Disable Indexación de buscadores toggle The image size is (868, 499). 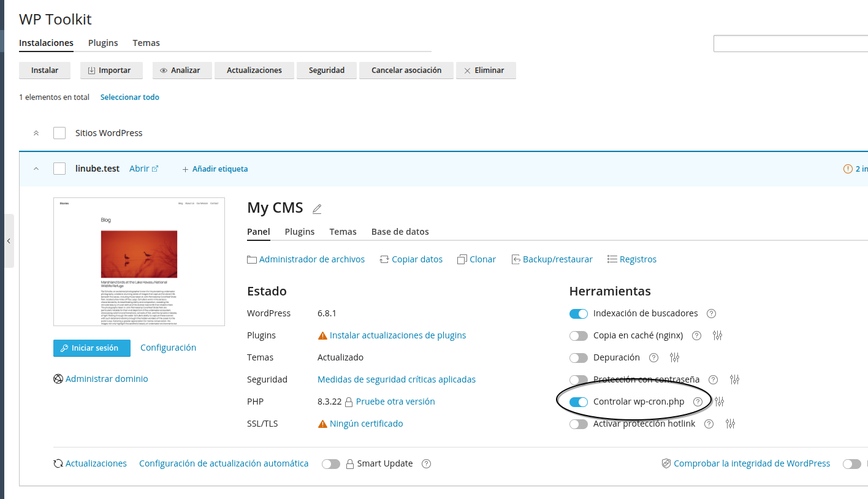click(579, 314)
